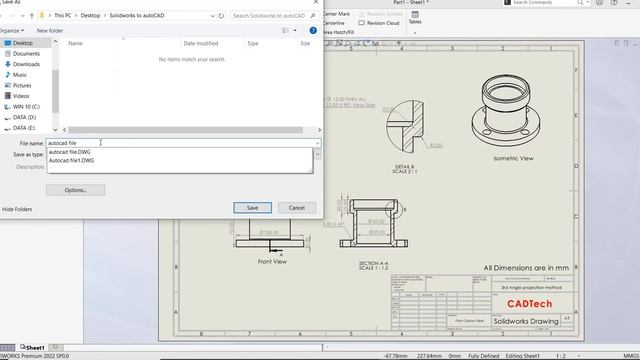Click SECTION A-A label in drawing
The width and height of the screenshot is (640, 360).
pyautogui.click(x=373, y=264)
